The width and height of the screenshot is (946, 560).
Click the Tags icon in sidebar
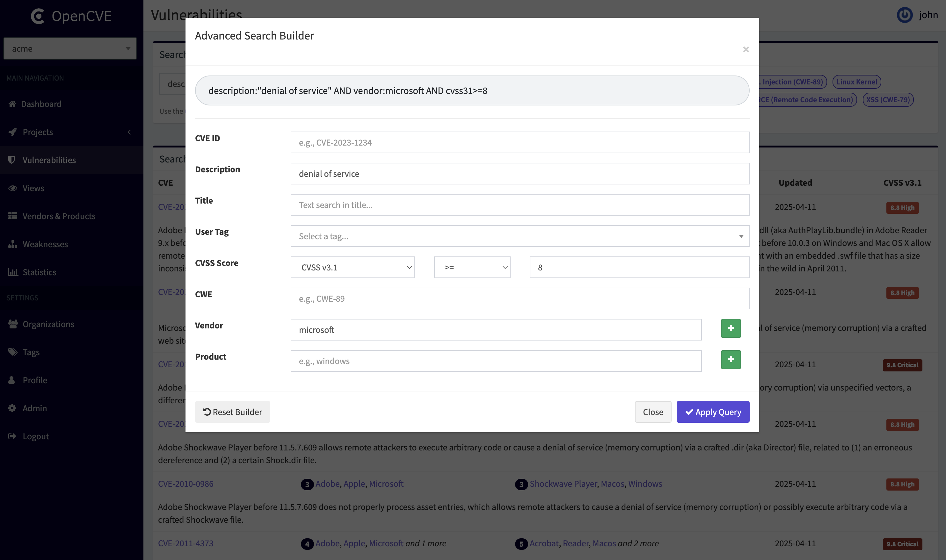click(13, 352)
